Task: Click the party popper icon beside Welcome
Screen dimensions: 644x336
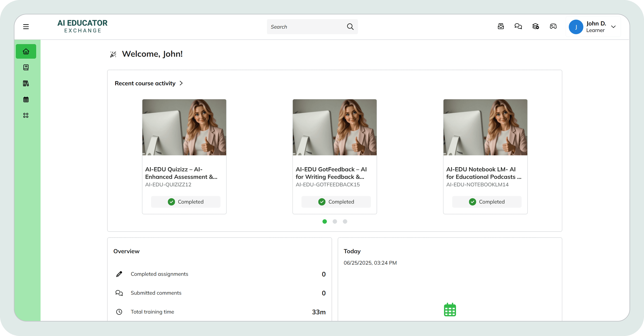Action: [x=113, y=54]
